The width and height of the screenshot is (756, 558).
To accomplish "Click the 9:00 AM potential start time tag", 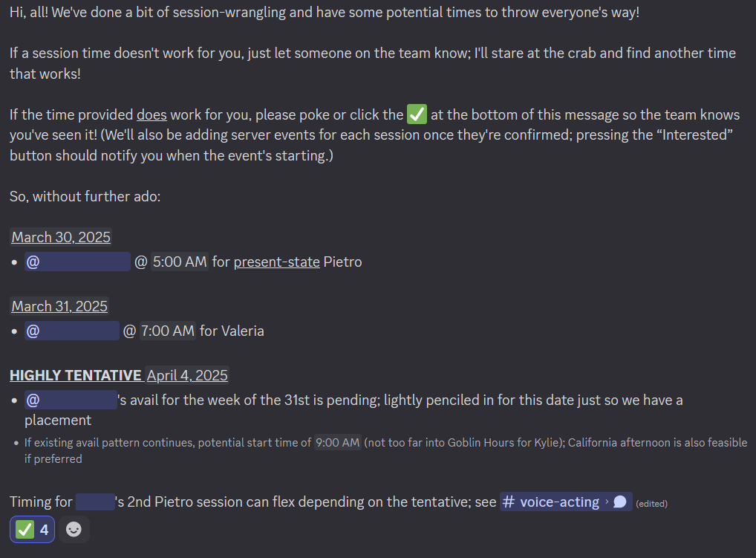I will click(337, 442).
